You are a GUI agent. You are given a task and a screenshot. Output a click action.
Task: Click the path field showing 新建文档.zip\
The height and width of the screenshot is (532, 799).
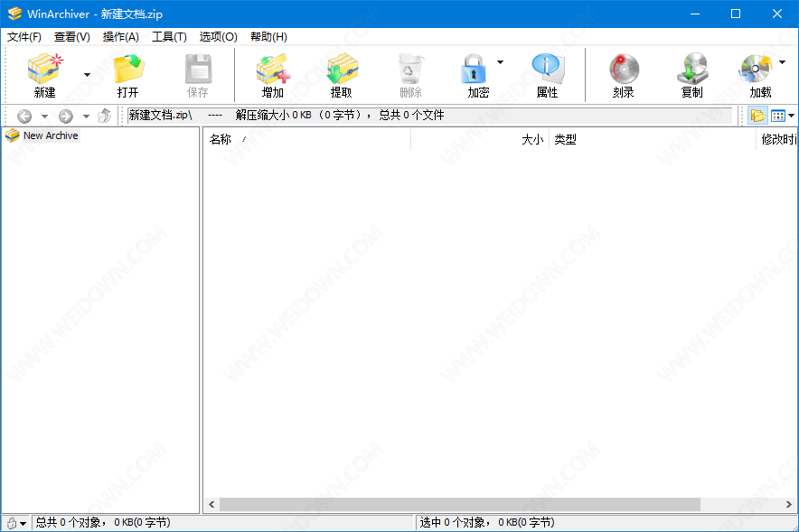tap(429, 116)
